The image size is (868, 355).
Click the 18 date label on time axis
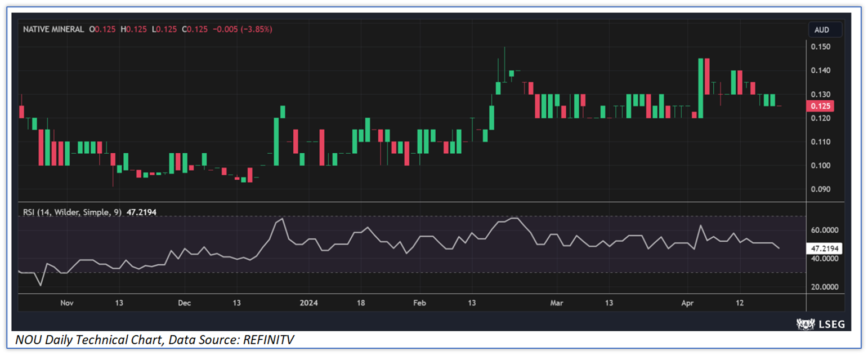click(361, 303)
